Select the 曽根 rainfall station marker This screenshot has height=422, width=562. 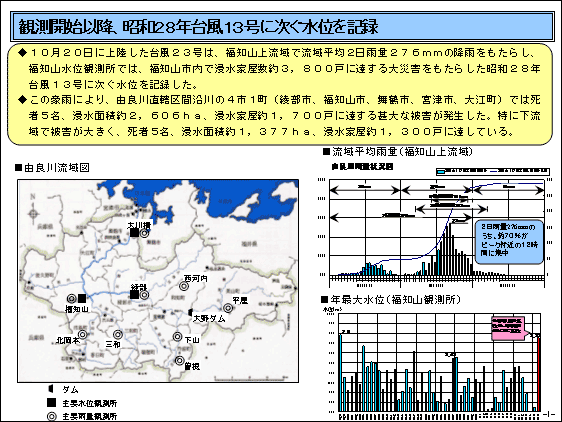click(180, 360)
